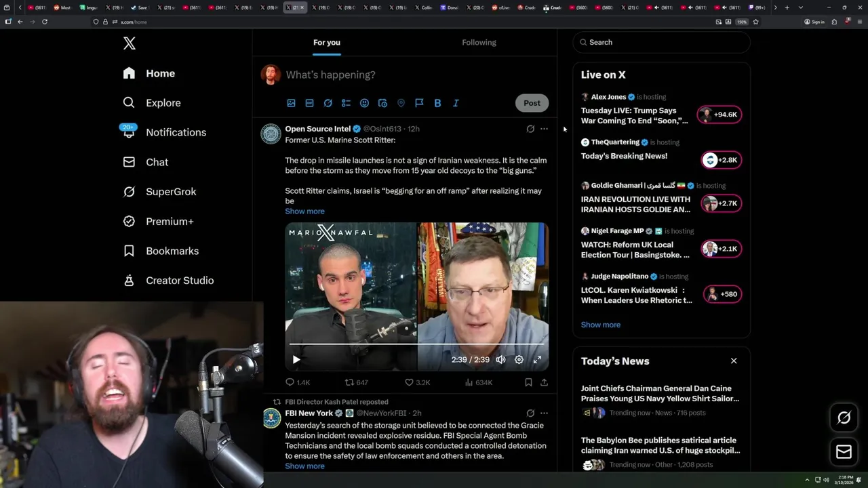This screenshot has width=868, height=488.
Task: Expand Show more under Live on X
Action: [x=600, y=325]
